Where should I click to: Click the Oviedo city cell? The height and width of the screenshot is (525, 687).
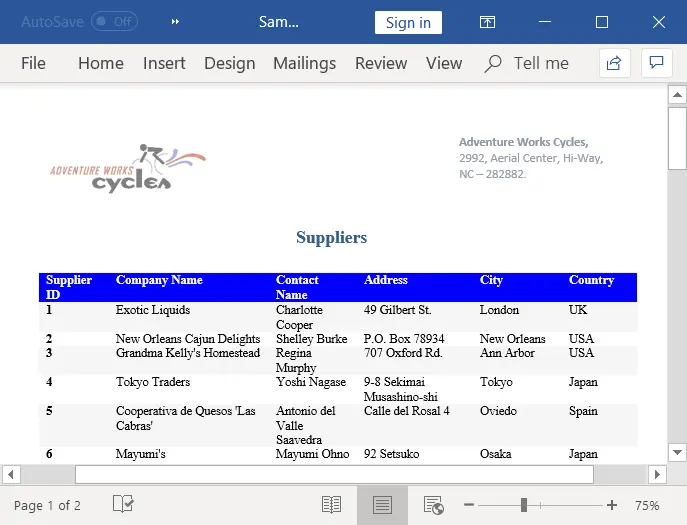[x=498, y=411]
